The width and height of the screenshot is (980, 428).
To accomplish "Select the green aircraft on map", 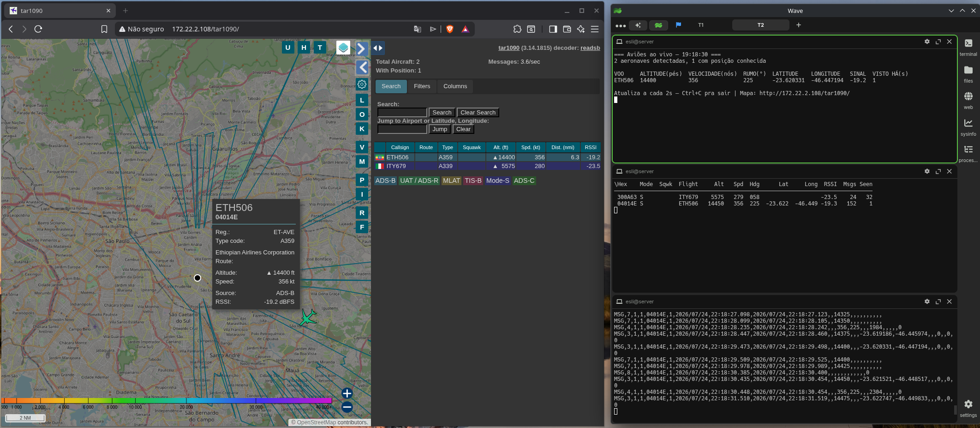I will click(x=308, y=317).
